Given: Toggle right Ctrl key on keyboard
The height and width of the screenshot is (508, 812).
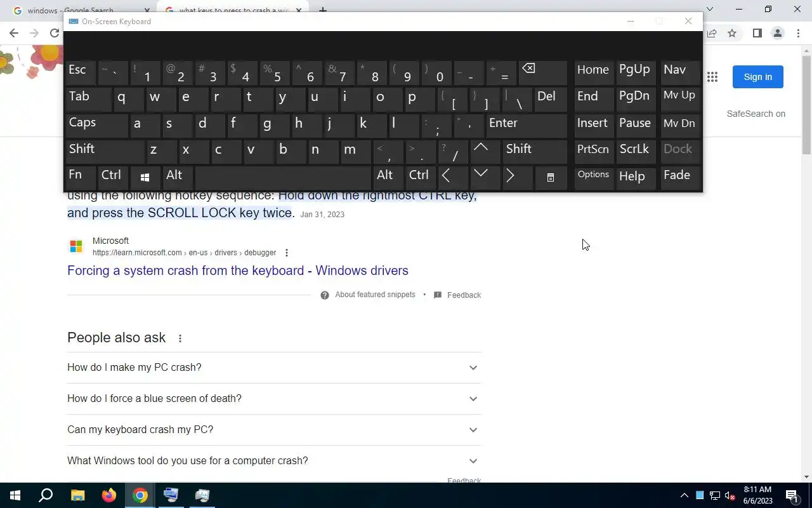Looking at the screenshot, I should coord(420,178).
